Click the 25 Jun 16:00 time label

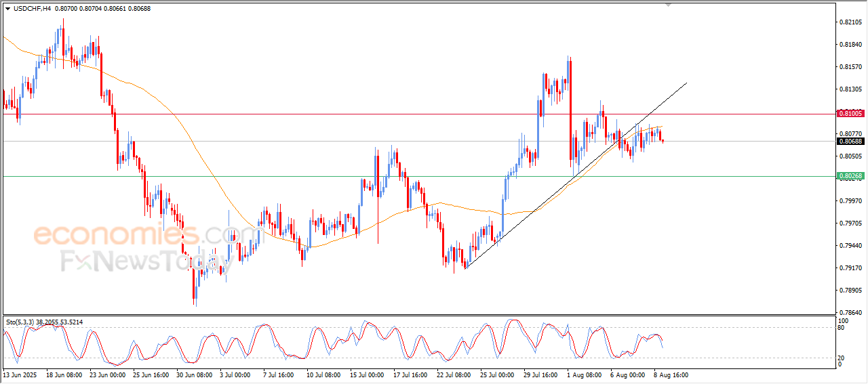pyautogui.click(x=151, y=374)
